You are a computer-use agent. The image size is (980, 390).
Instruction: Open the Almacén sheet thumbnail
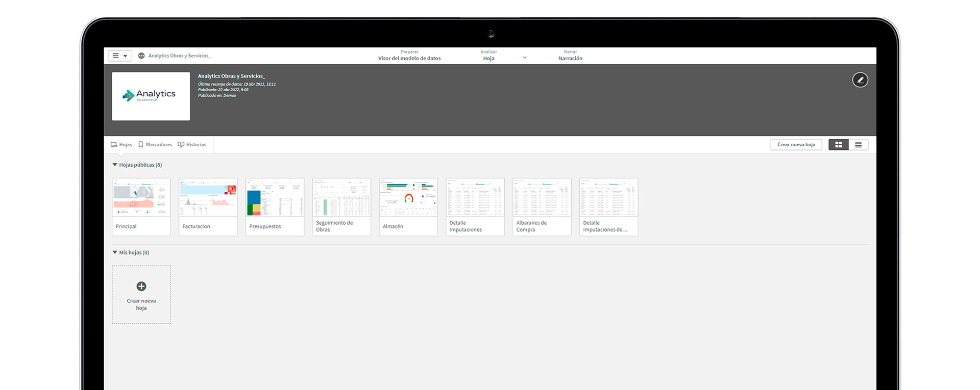click(x=408, y=206)
